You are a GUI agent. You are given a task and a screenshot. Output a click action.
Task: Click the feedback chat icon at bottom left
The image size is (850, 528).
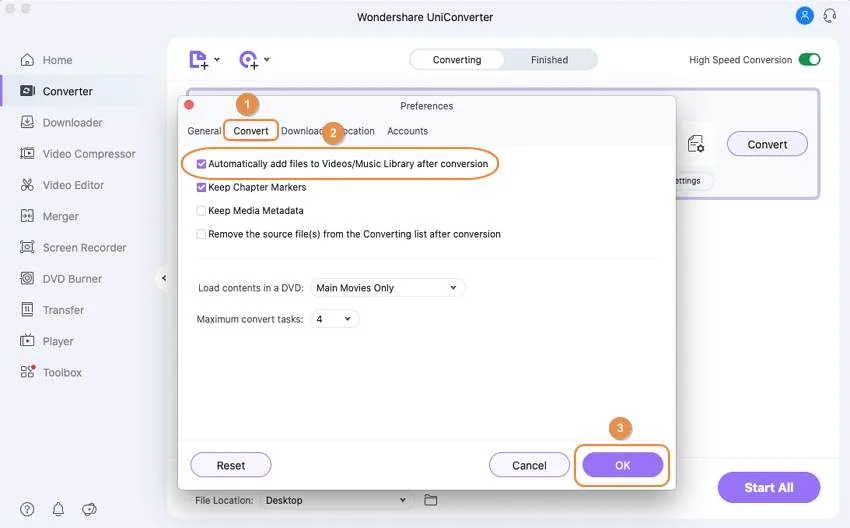pos(89,509)
